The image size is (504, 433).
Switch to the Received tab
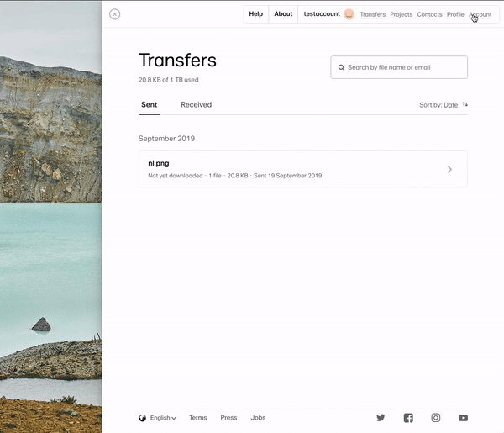196,105
